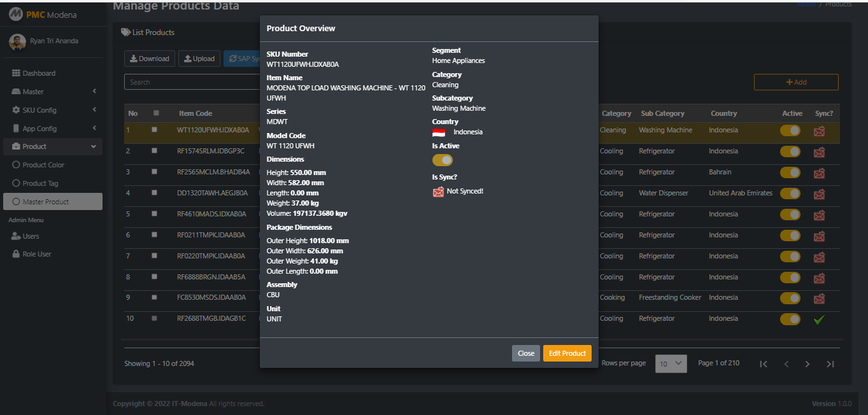Click the Item Code column header
Viewport: 868px width, 415px height.
[x=196, y=113]
